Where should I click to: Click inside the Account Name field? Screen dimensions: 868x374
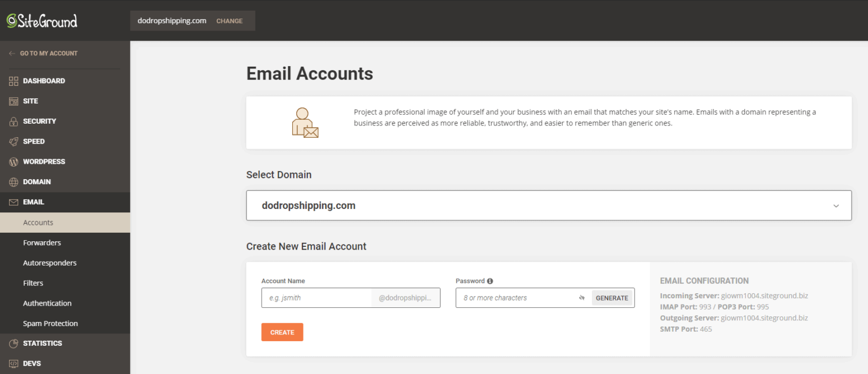pos(316,298)
